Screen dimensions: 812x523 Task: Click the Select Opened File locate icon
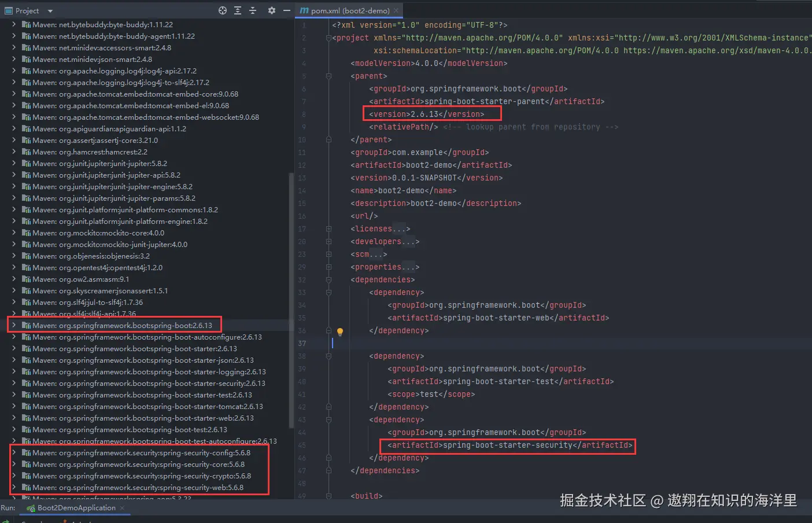point(223,10)
